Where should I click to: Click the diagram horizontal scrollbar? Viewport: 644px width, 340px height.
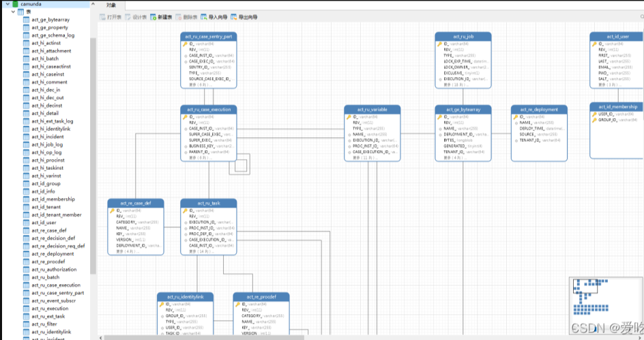tap(204, 337)
